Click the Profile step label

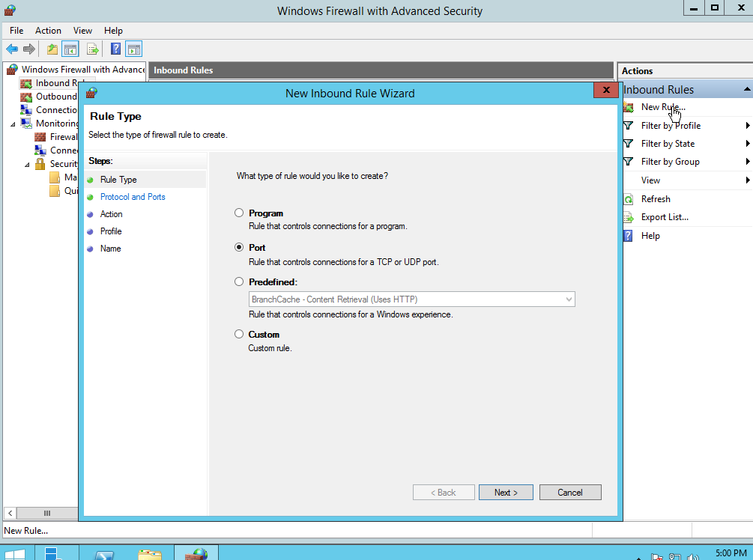[111, 231]
